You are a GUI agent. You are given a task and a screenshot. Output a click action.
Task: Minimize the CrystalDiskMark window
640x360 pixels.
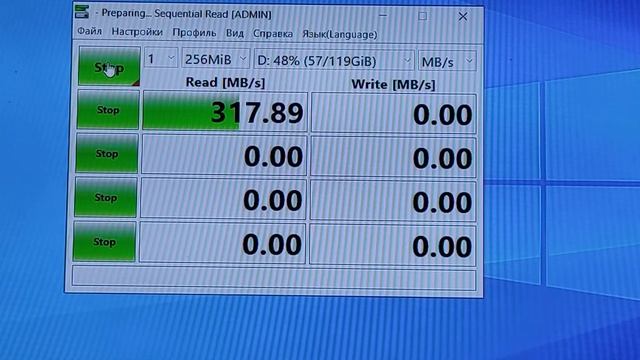pos(383,16)
